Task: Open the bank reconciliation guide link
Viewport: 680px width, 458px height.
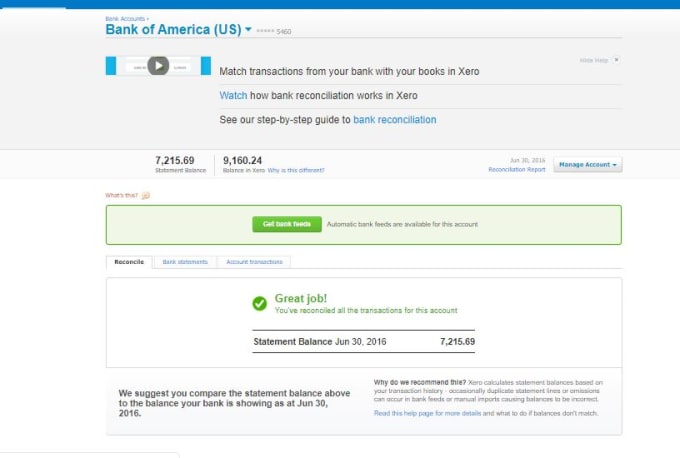Action: coord(395,120)
